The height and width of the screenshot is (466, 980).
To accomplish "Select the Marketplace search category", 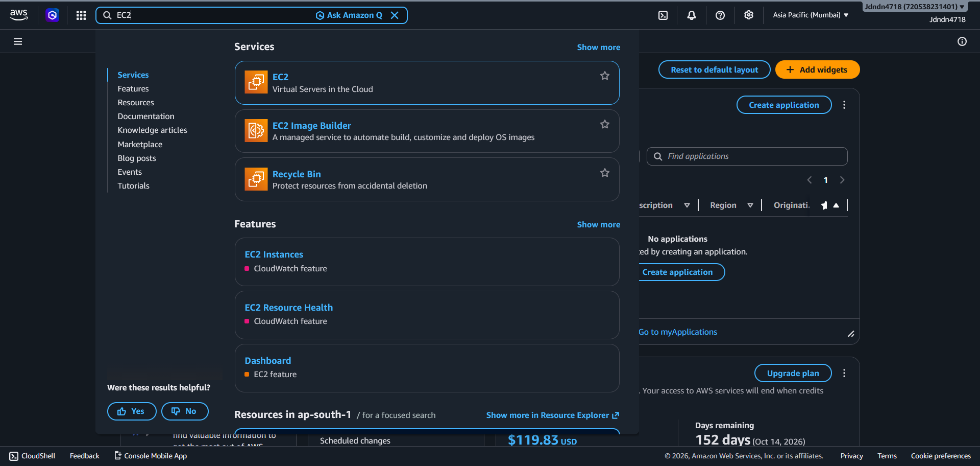I will (140, 145).
